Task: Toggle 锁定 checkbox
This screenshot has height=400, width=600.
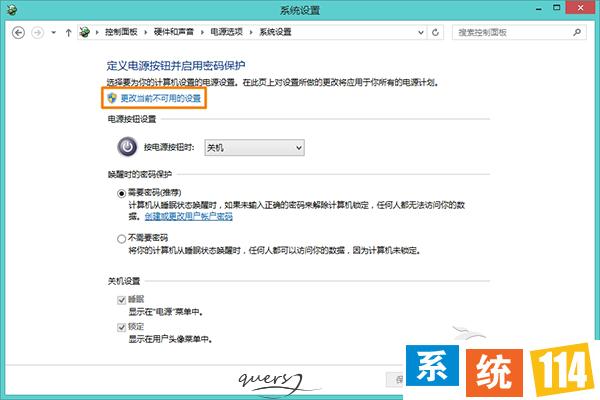Action: coord(121,327)
